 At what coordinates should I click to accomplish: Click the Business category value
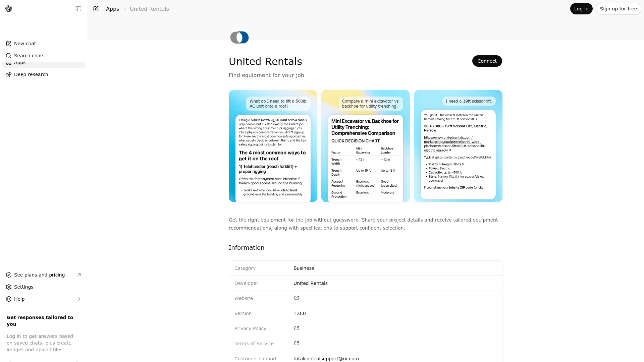[x=304, y=268]
